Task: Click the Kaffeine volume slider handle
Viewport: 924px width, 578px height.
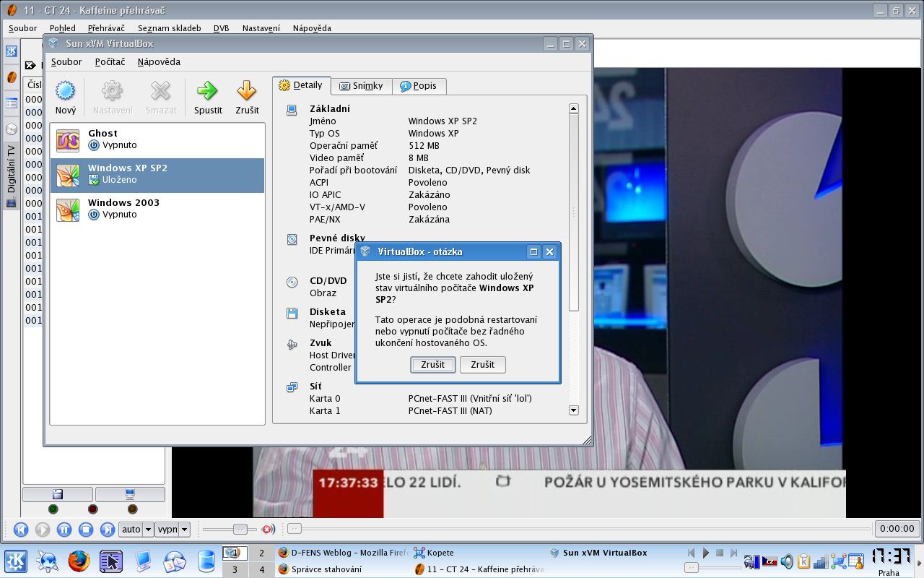Action: click(240, 530)
